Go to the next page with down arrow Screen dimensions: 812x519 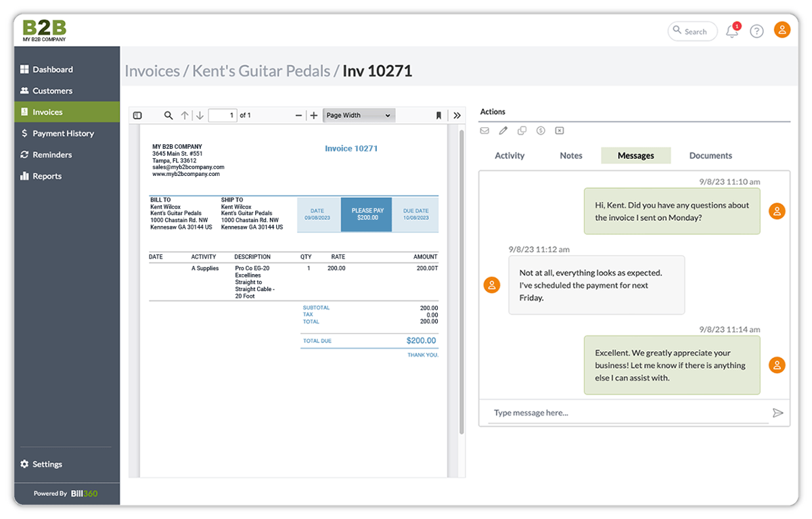click(200, 115)
